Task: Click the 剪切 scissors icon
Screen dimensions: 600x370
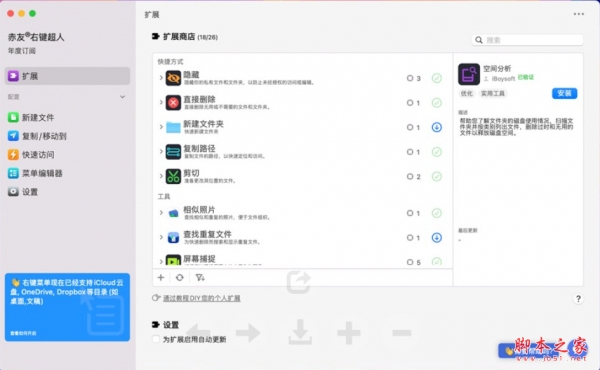Action: (x=173, y=176)
